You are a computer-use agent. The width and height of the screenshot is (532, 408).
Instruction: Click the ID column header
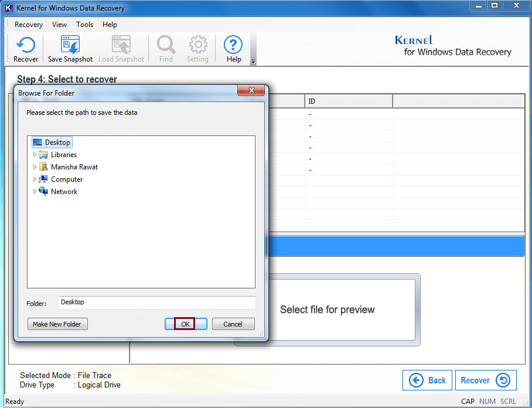349,101
